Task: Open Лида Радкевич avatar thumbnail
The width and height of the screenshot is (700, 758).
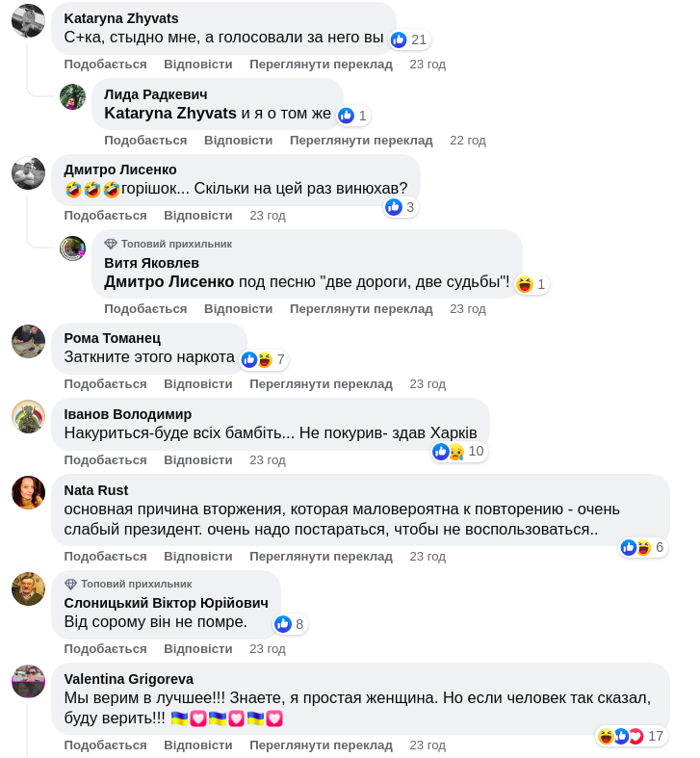Action: coord(72,96)
